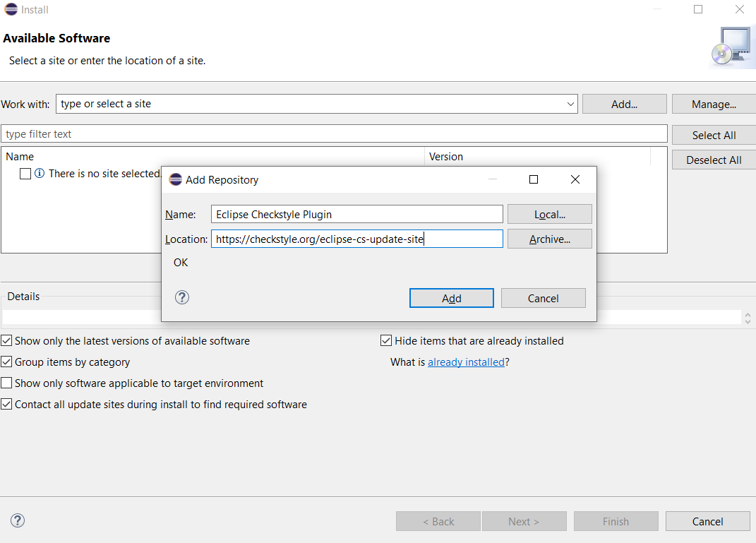Click the Eclipse icon in Install title bar

[x=11, y=9]
